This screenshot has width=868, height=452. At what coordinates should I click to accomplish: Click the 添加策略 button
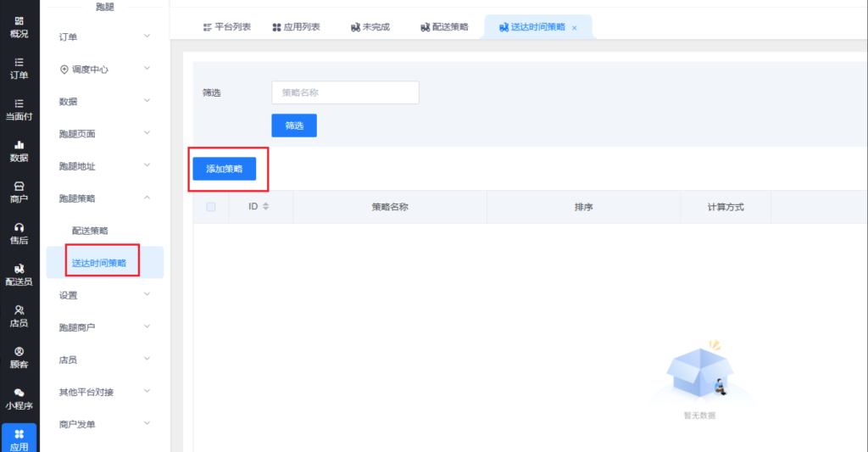tap(224, 170)
